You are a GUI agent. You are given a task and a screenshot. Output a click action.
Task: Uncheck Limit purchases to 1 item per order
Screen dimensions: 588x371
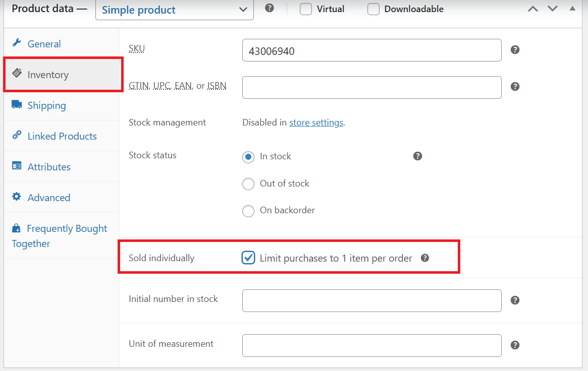[248, 258]
